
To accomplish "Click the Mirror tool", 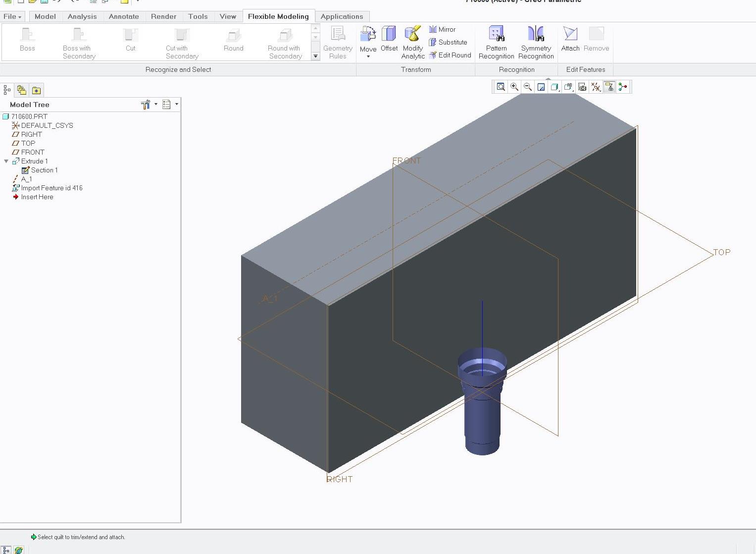I will (x=442, y=29).
